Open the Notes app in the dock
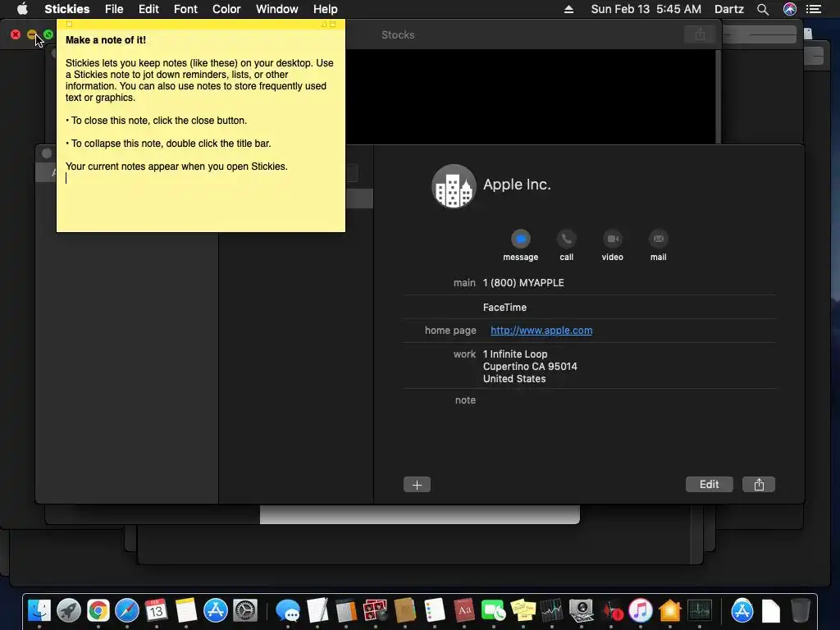Image resolution: width=840 pixels, height=630 pixels. point(186,610)
